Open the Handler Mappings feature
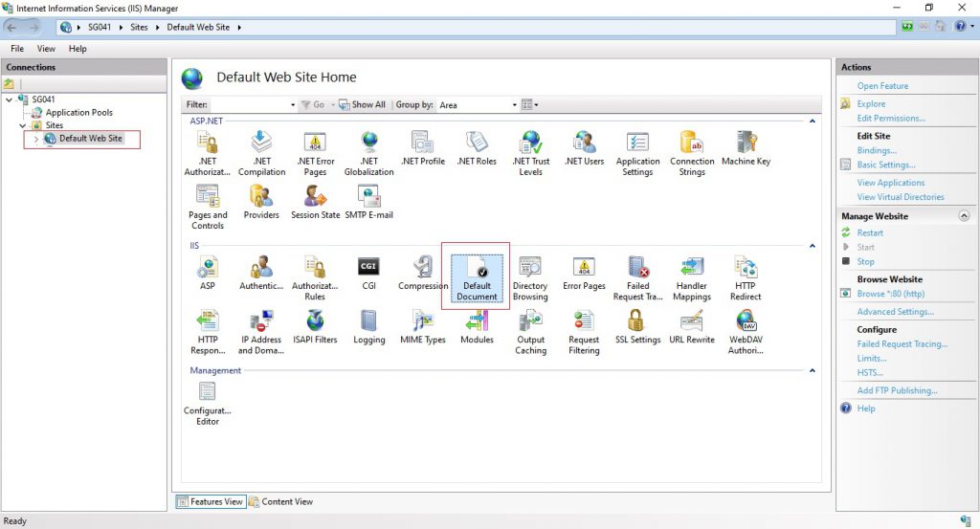This screenshot has height=529, width=980. point(692,278)
